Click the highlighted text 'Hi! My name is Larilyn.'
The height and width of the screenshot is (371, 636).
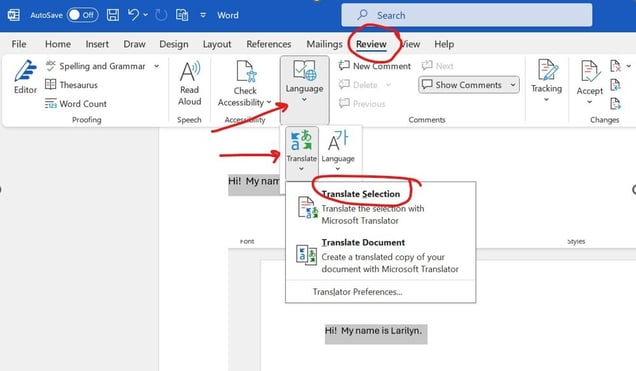(374, 331)
